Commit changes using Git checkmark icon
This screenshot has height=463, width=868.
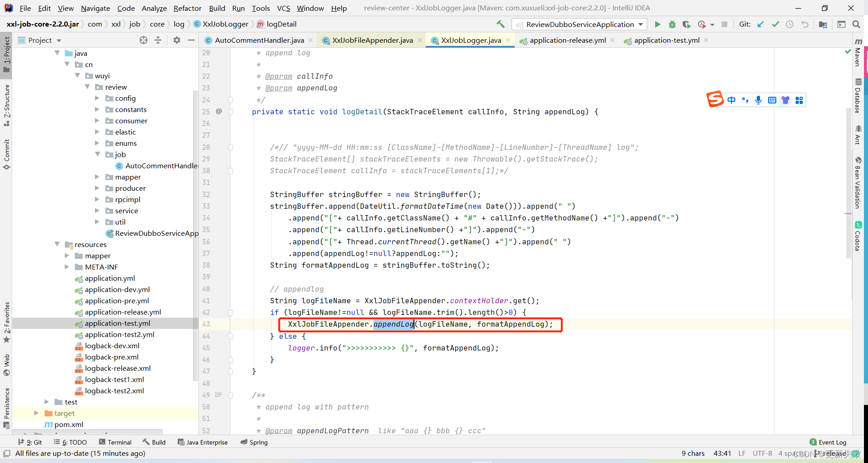775,24
